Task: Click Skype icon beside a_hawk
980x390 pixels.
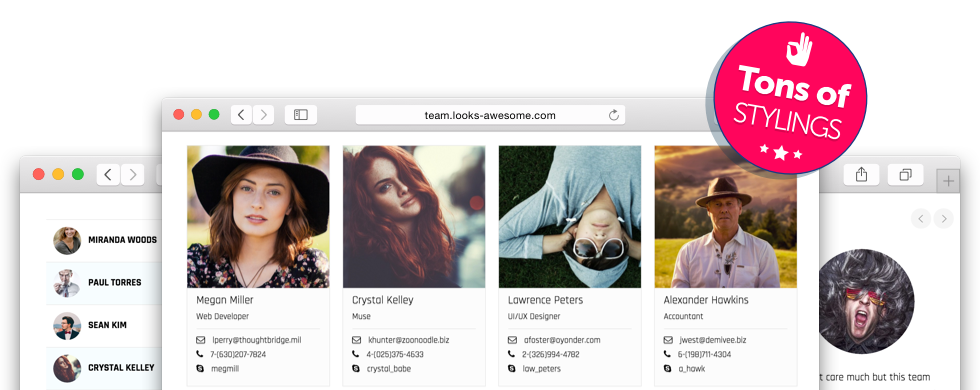Action: pos(668,369)
